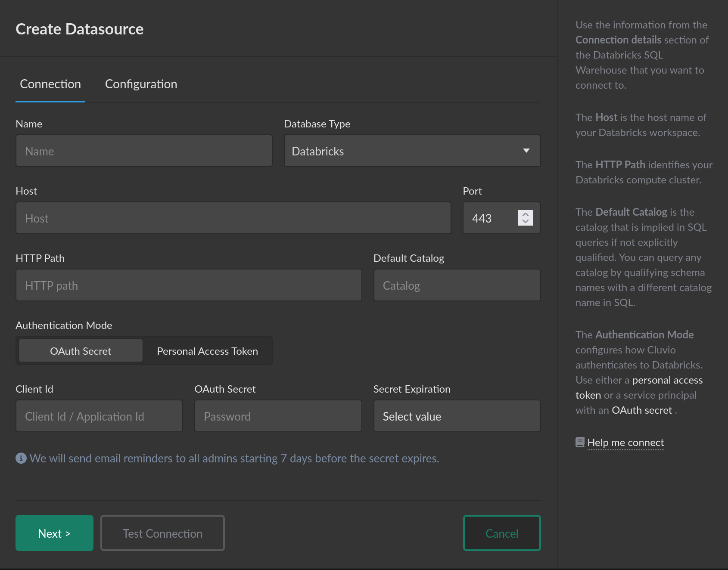This screenshot has height=570, width=728.
Task: Click the info icon beside email reminders note
Action: click(x=21, y=458)
